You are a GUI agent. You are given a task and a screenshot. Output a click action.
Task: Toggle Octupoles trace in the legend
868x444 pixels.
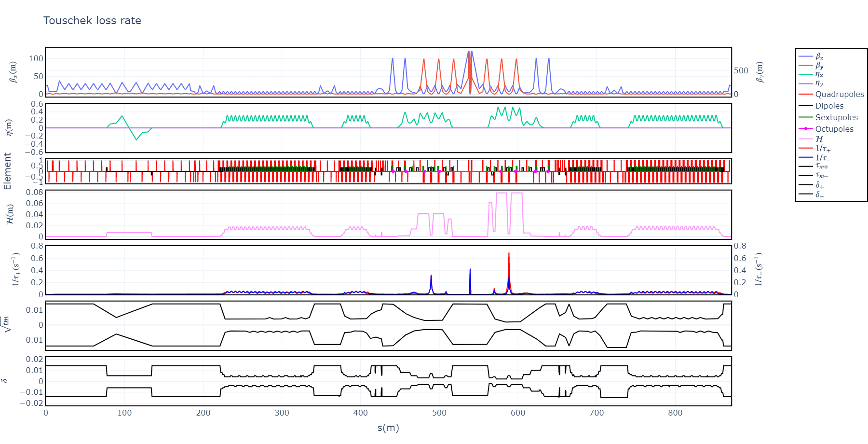[x=834, y=129]
